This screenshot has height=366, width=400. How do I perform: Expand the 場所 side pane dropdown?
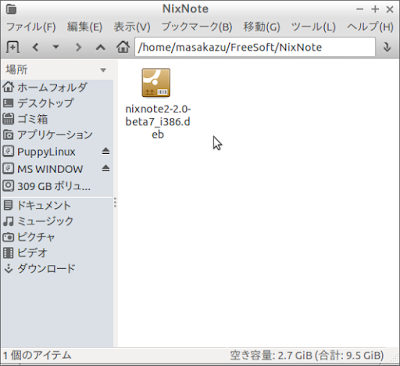(103, 70)
